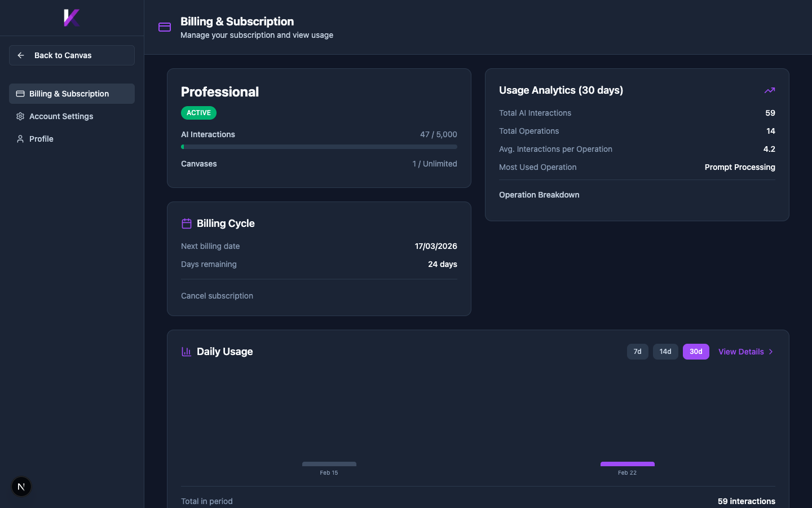This screenshot has width=812, height=508.
Task: Click the credit card icon beside Billing & Subscription header
Action: 165,27
